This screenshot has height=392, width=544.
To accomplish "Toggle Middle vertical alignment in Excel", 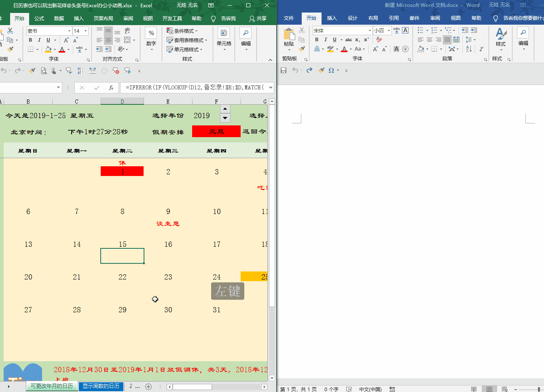I will 108,31.
